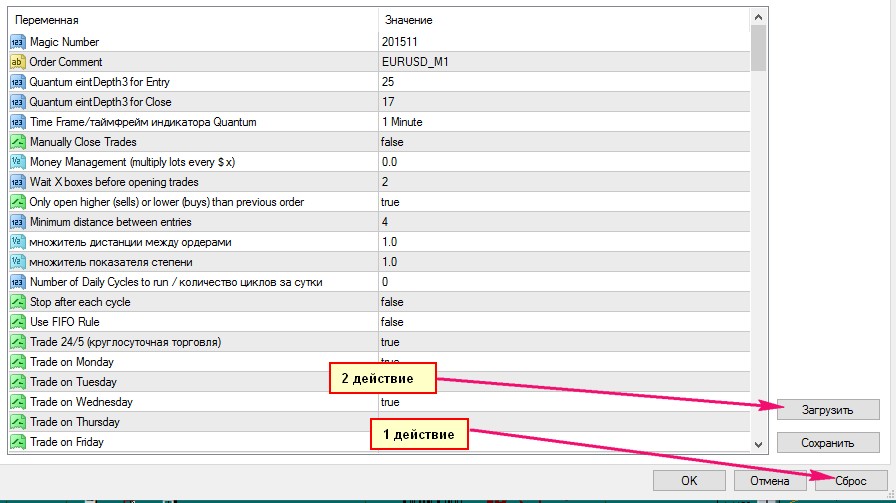Click the boolean icon beside Manually Close Trades
896x503 pixels.
coord(18,142)
